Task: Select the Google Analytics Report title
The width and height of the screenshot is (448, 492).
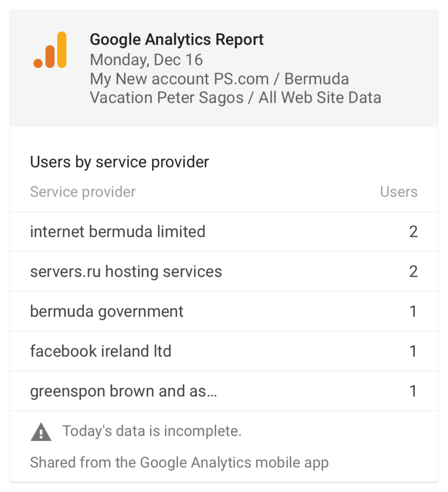Action: point(177,40)
